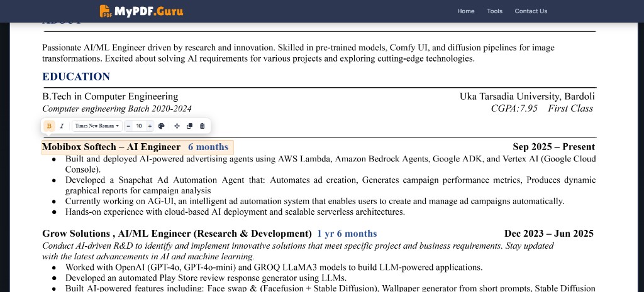Toggle bold formatting in text toolbar
644x292 pixels.
(x=49, y=126)
